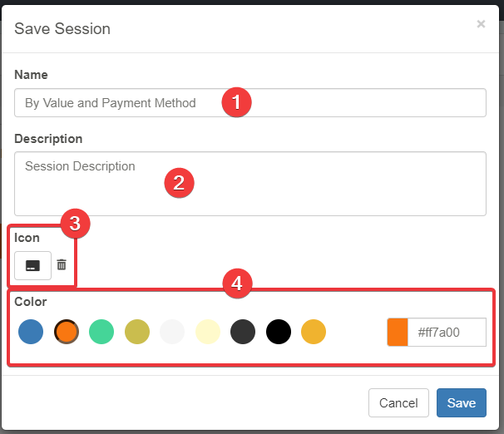
Task: Click the hex color code field
Action: [x=447, y=333]
